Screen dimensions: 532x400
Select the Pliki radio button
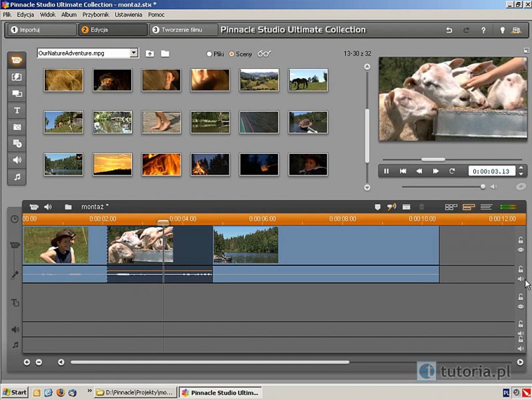coord(209,54)
